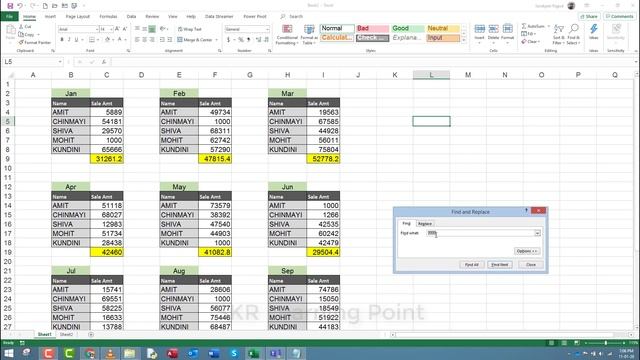The width and height of the screenshot is (640, 360).
Task: Select the Sheet2 worksheet tab
Action: pyautogui.click(x=66, y=334)
